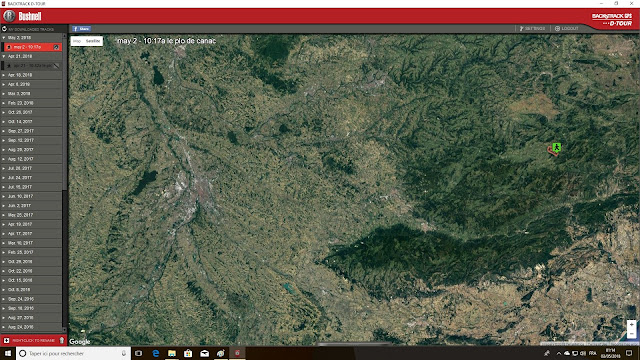Switch the map to Satellite view
Viewport: 640px width, 360px height.
[93, 41]
